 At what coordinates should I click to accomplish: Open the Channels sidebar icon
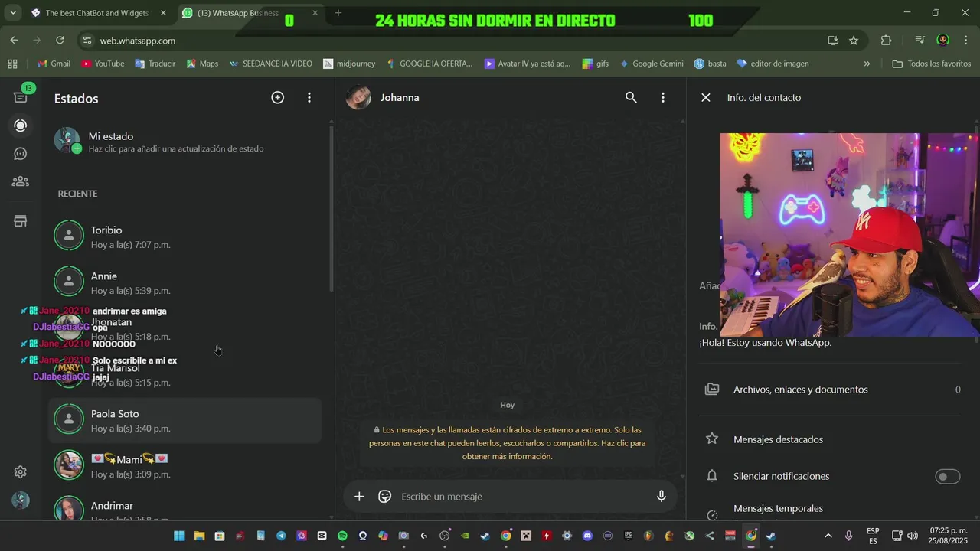[21, 154]
